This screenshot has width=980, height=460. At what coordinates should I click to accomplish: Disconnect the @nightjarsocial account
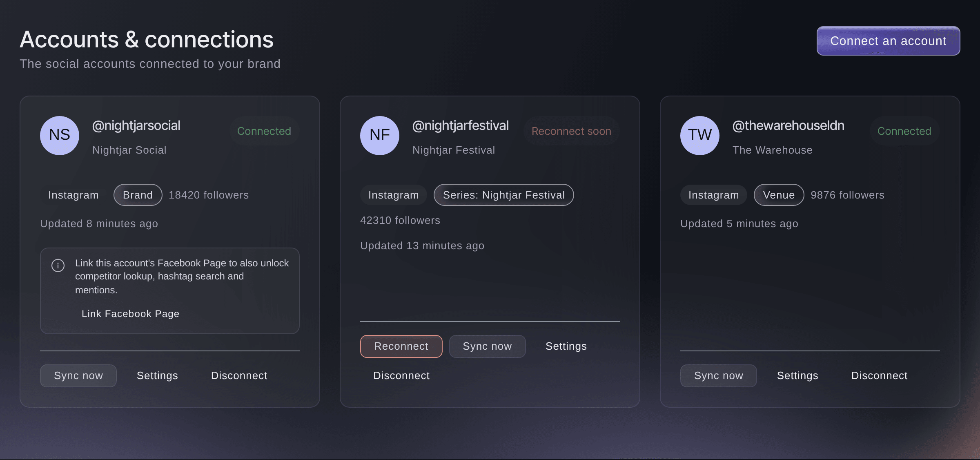[239, 376]
